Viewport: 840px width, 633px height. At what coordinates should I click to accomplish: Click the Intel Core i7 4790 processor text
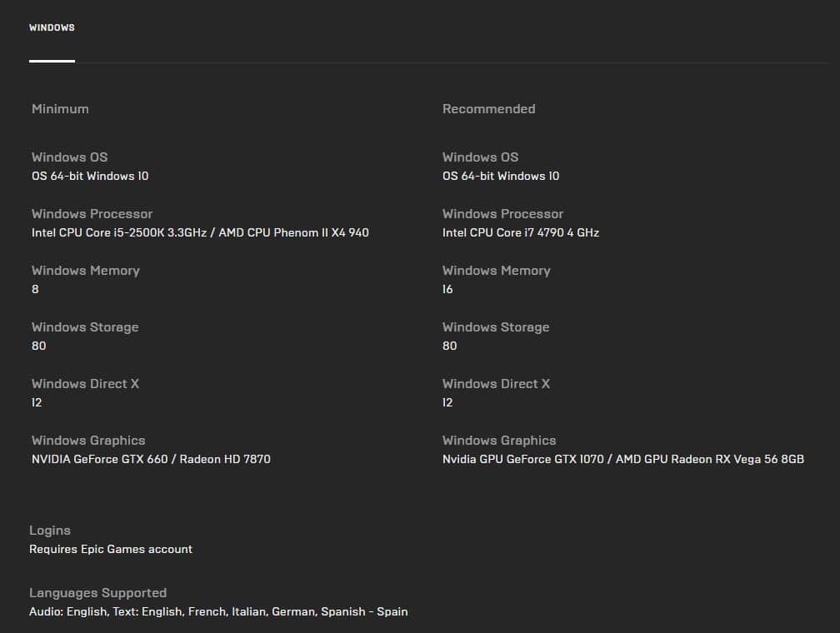[520, 232]
